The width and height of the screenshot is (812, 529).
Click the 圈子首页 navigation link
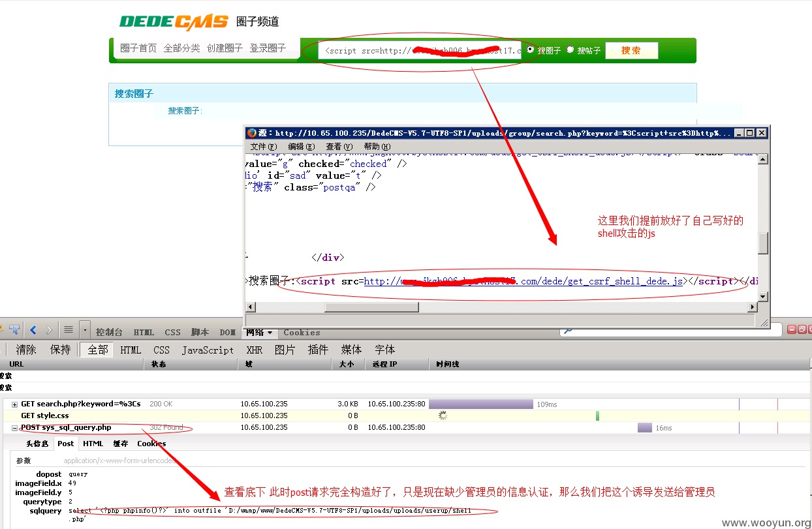pos(138,48)
